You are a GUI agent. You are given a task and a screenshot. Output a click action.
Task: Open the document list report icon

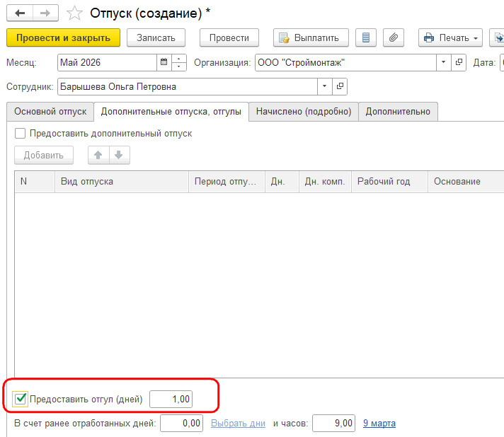click(x=366, y=38)
